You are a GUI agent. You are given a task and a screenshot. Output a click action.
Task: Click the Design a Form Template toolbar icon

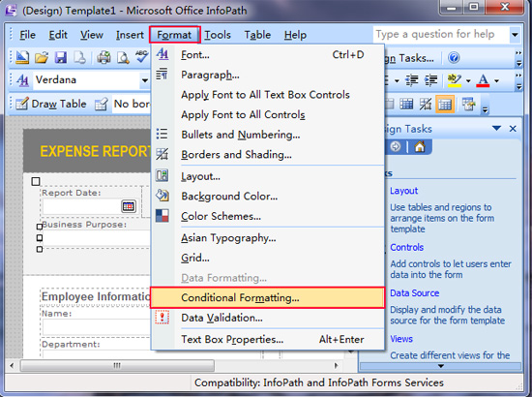(x=22, y=57)
